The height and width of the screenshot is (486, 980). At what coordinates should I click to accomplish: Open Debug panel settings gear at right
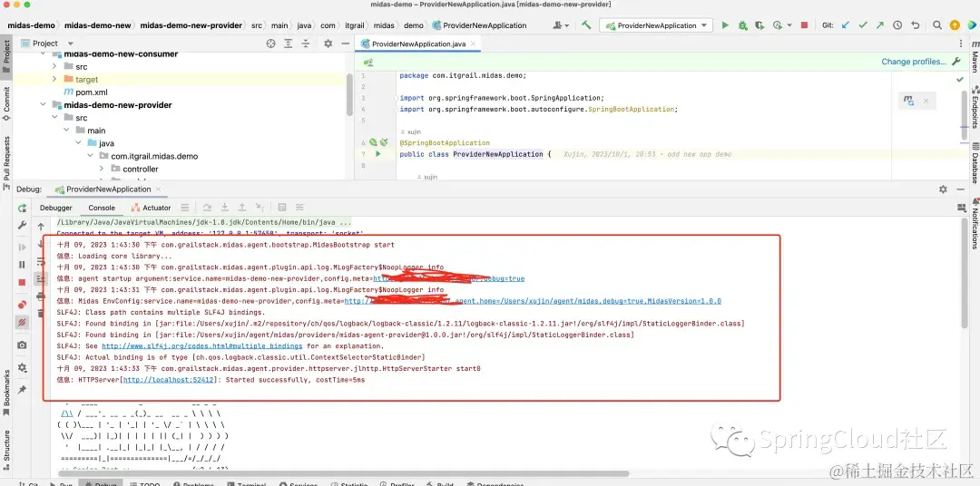tap(943, 190)
